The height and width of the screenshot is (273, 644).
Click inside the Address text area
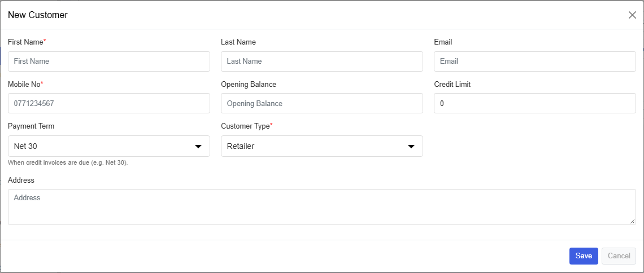pos(322,206)
